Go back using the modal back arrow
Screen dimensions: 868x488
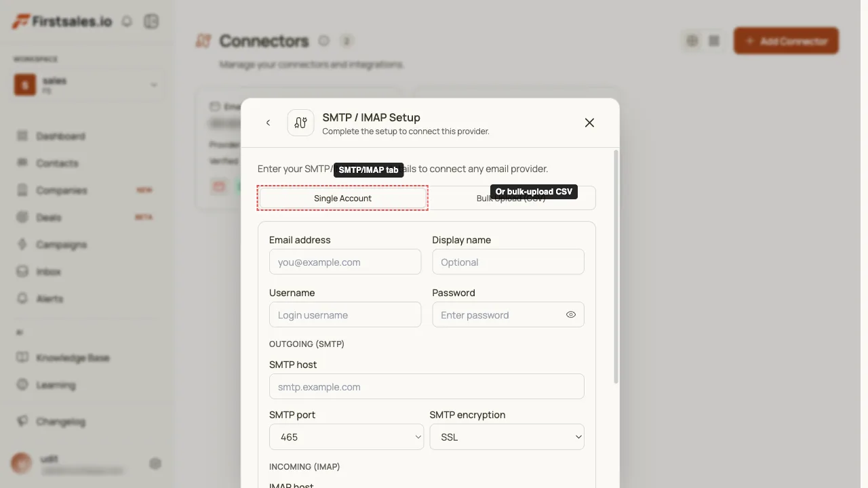(x=268, y=123)
